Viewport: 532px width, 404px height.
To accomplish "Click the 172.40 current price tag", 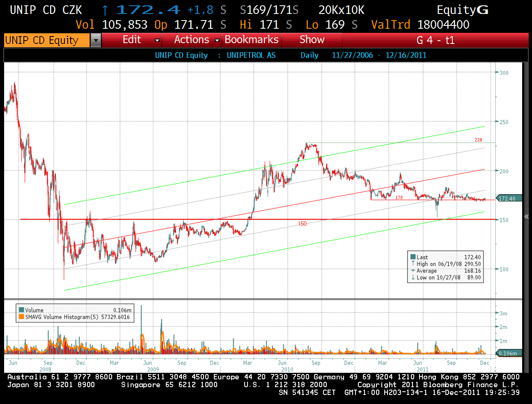I will (508, 198).
